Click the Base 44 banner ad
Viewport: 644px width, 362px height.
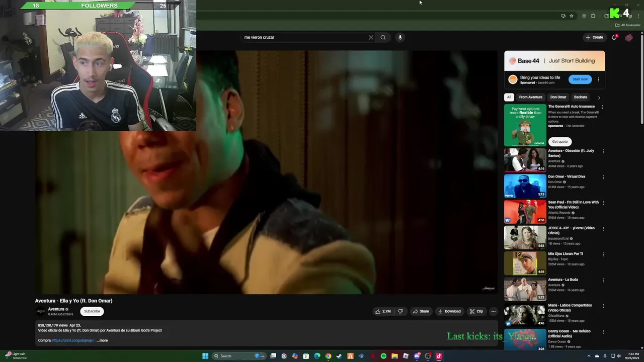554,61
